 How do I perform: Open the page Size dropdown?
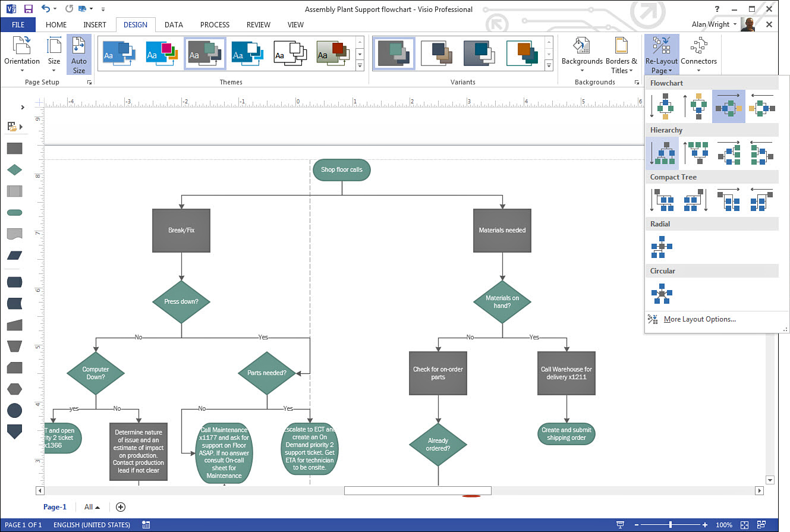click(x=54, y=55)
